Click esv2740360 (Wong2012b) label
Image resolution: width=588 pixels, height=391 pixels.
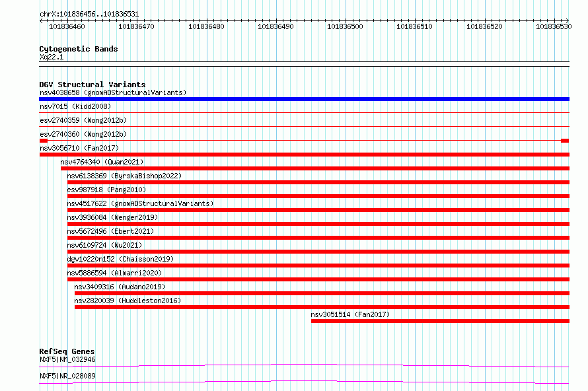tap(83, 134)
